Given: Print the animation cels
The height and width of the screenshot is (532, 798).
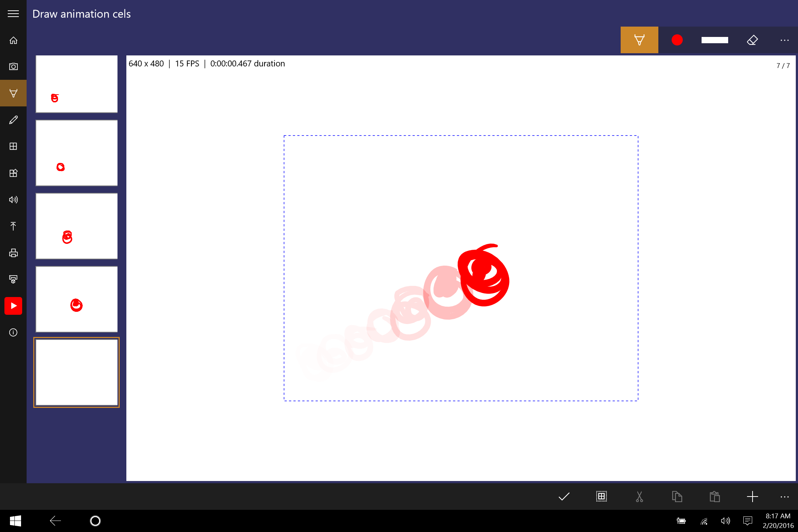Looking at the screenshot, I should click(x=13, y=253).
